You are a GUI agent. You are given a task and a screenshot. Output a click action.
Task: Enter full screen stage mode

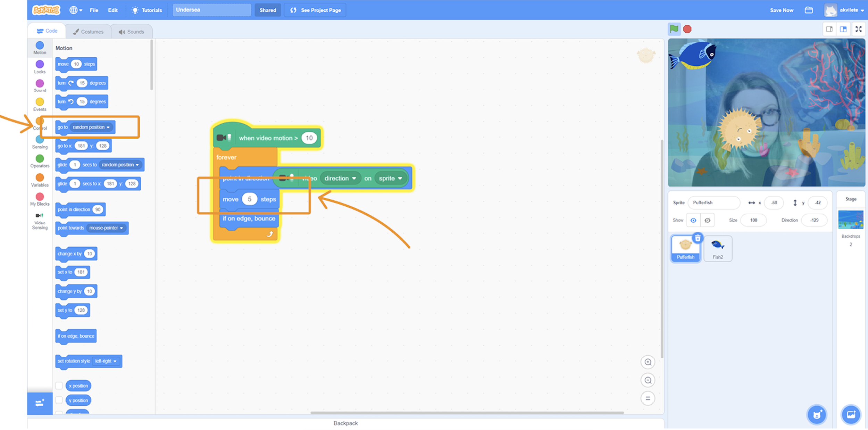coord(858,29)
